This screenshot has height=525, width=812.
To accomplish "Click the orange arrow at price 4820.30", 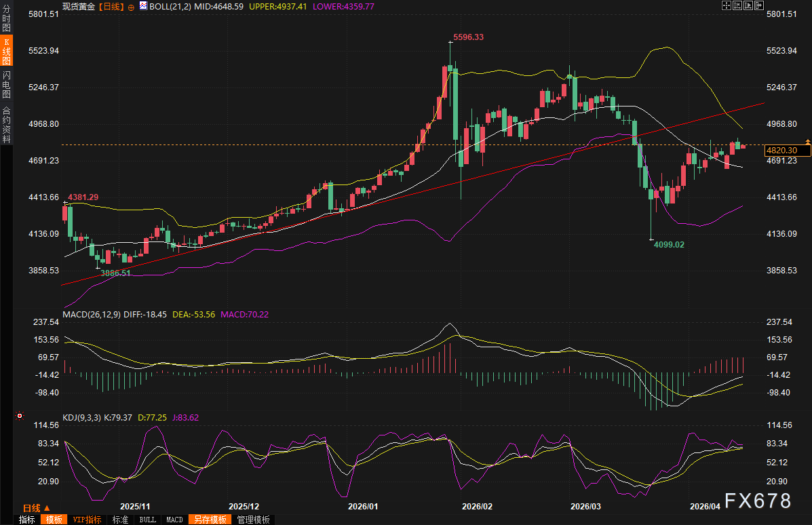I will 807,141.
